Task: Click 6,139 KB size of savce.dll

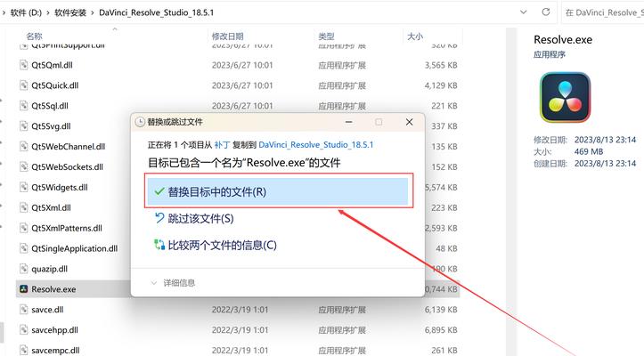Action: click(x=441, y=309)
